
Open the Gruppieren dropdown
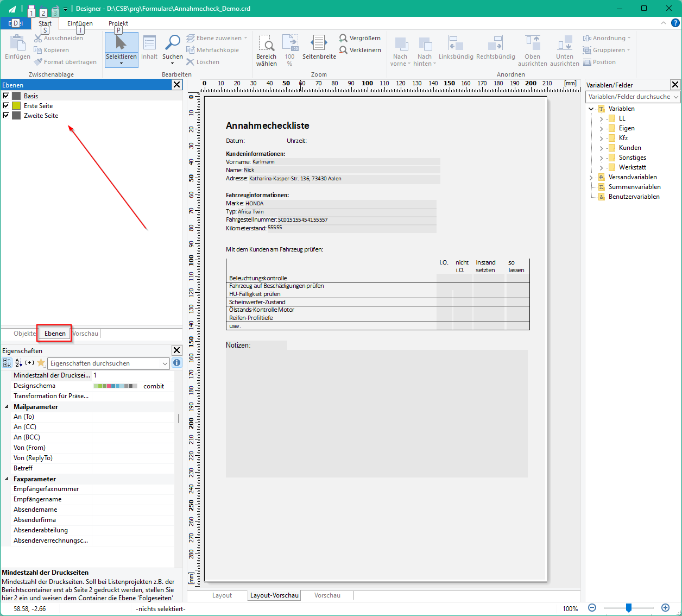point(607,50)
